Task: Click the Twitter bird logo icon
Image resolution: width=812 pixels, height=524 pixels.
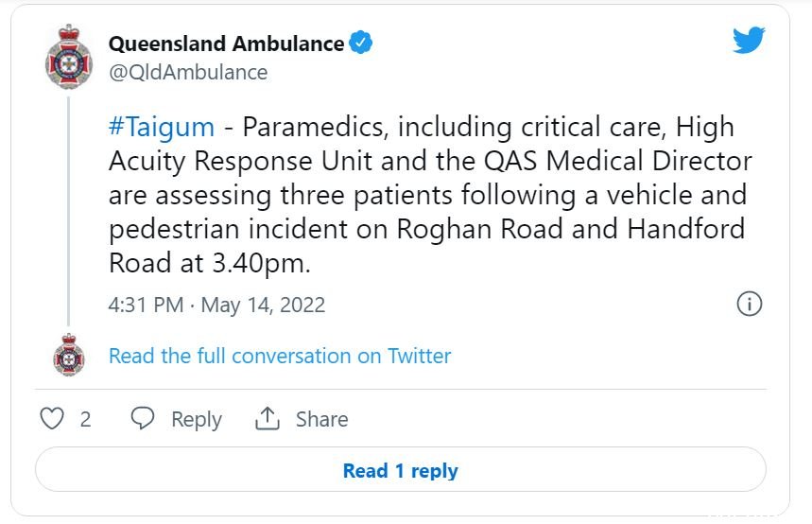Action: click(749, 40)
